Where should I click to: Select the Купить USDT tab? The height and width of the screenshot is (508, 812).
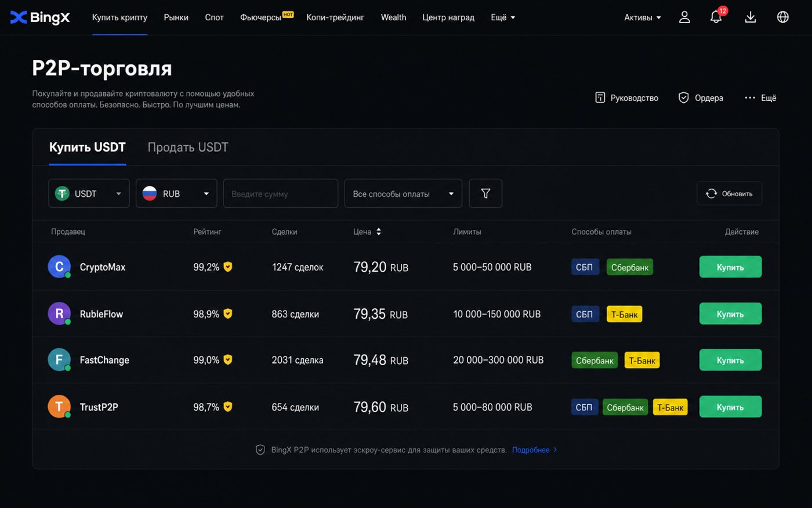(87, 147)
